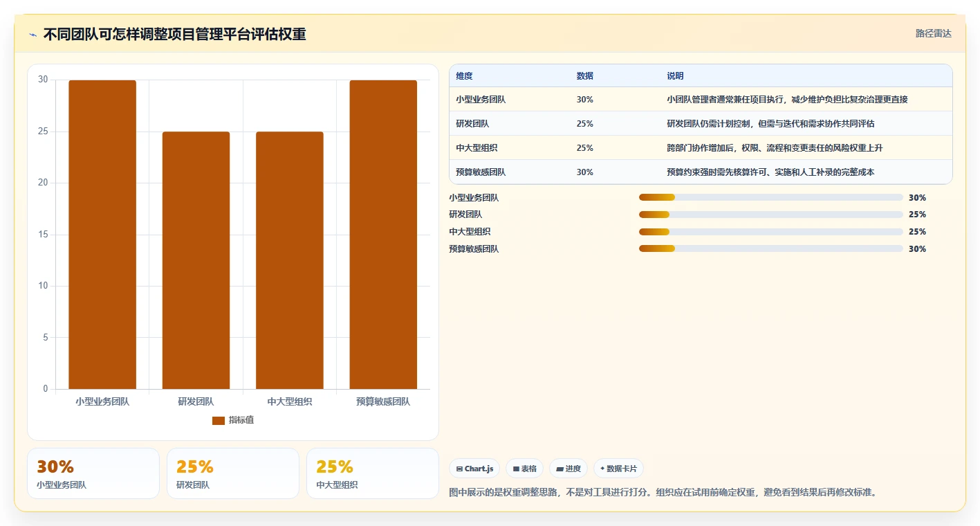Click the 中大型组织 x-axis label
980x526 pixels.
pos(290,401)
